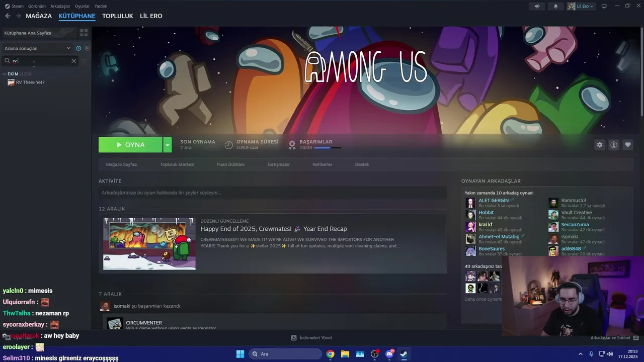Open game properties info icon
Image resolution: width=644 pixels, height=362 pixels.
pos(613,145)
